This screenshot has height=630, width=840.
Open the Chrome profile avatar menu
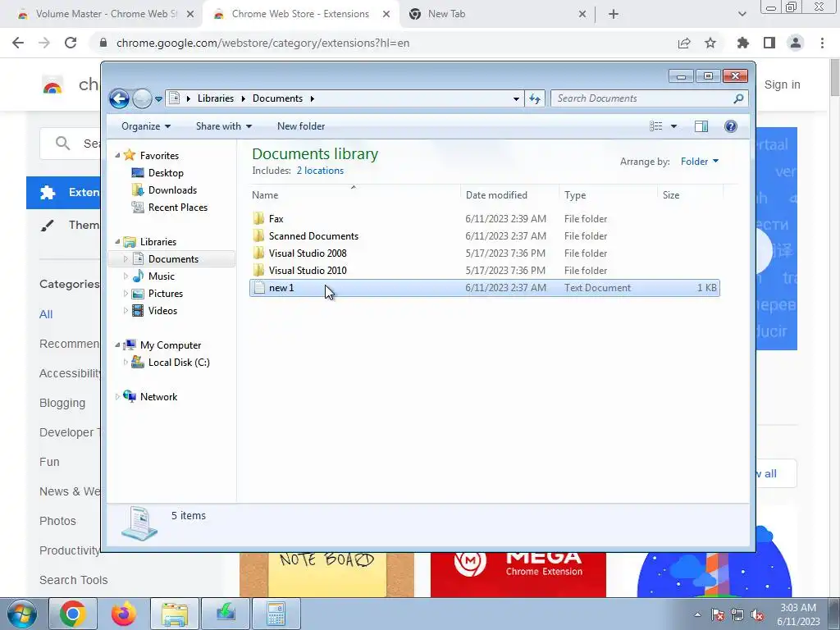796,43
